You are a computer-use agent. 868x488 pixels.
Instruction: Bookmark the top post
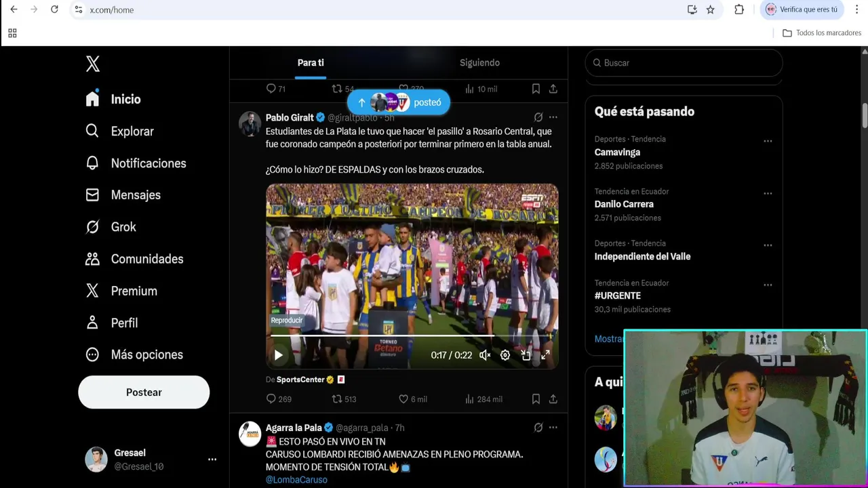coord(536,89)
